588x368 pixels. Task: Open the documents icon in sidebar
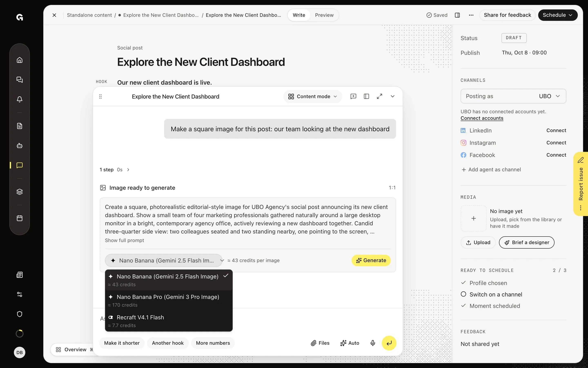tap(19, 126)
